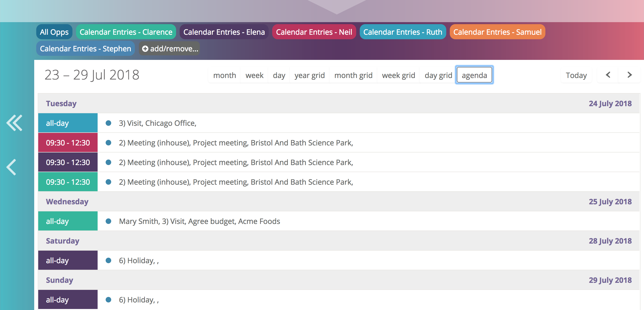Select the week view

(254, 75)
